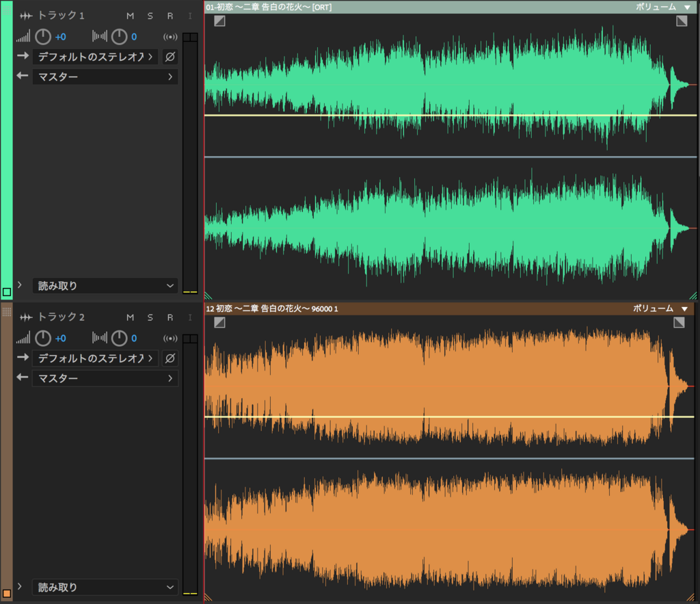This screenshot has width=700, height=604.
Task: Toggle input monitoring I on トラック 2
Action: (190, 317)
